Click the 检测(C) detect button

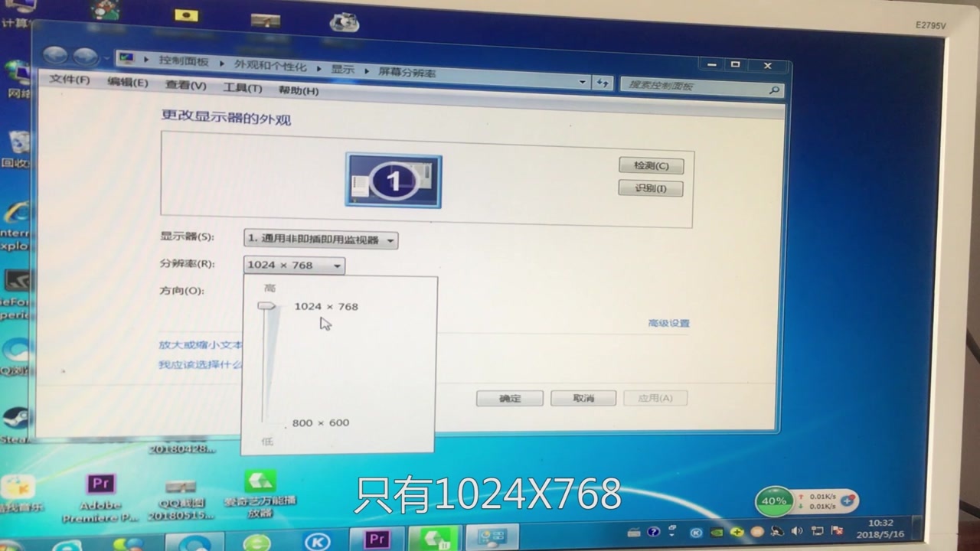[651, 165]
